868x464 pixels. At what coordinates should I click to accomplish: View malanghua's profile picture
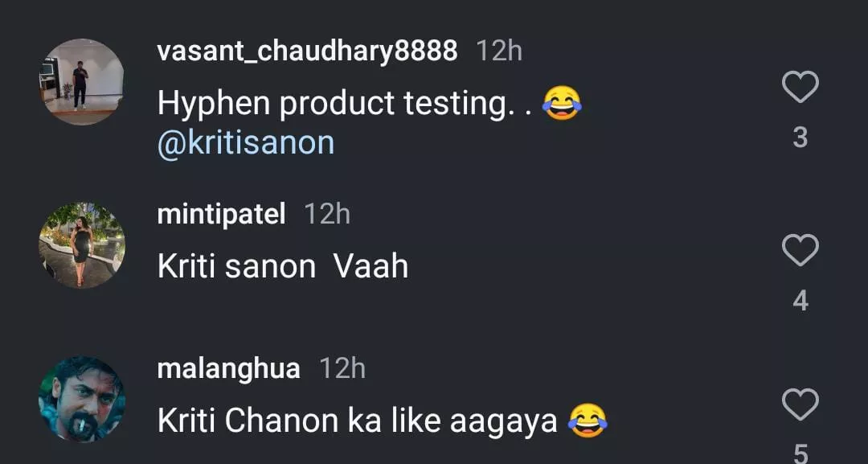82,400
